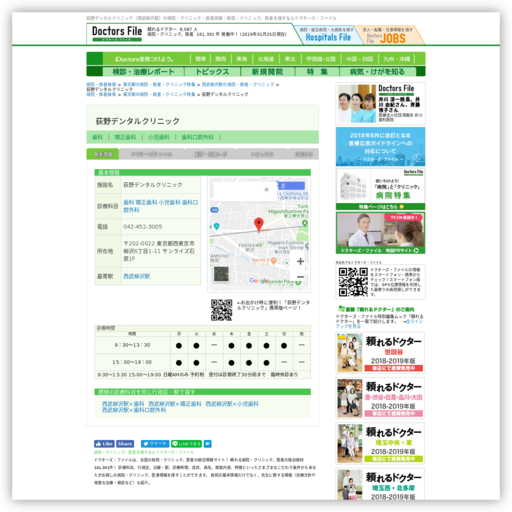Click the 15:00~19:00 hours row label
Screen dimensions: 512x512
pyautogui.click(x=132, y=362)
